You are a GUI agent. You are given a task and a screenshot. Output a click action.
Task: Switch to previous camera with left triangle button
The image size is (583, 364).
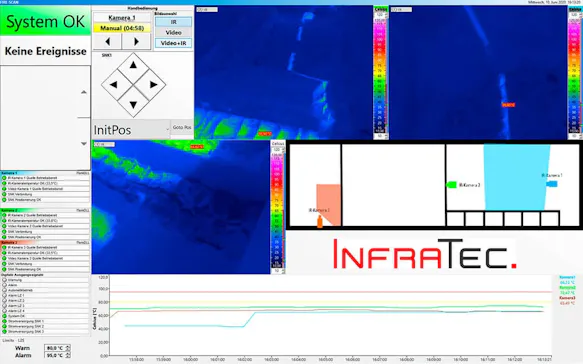(107, 42)
